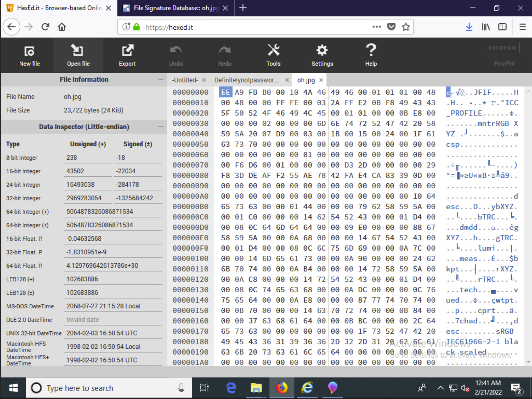This screenshot has width=532, height=399.
Task: Click the UNIX 32-bit DateTime value
Action: click(x=113, y=333)
